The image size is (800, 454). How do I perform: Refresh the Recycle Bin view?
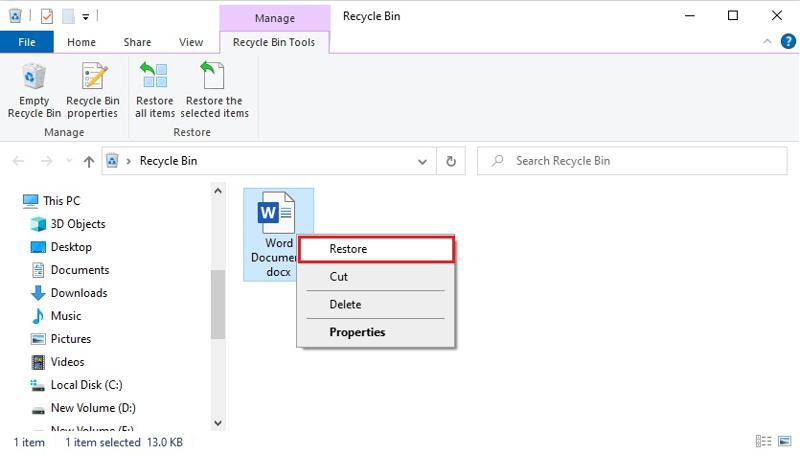click(x=451, y=161)
